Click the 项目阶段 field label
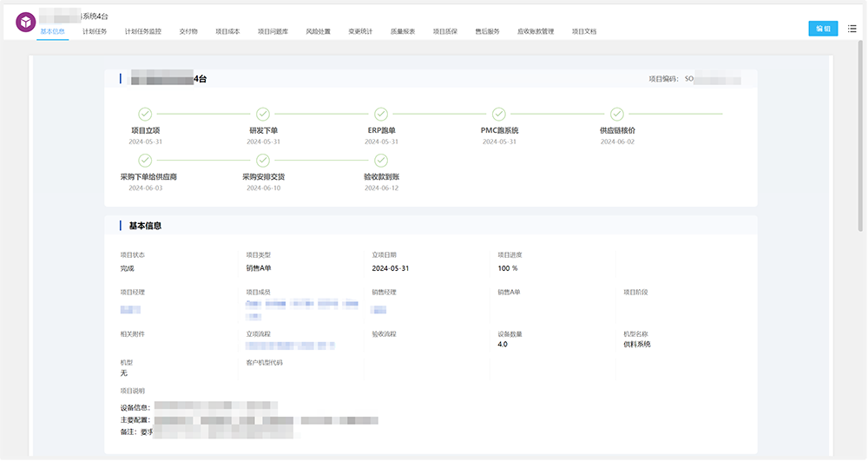This screenshot has height=461, width=868. [x=635, y=293]
